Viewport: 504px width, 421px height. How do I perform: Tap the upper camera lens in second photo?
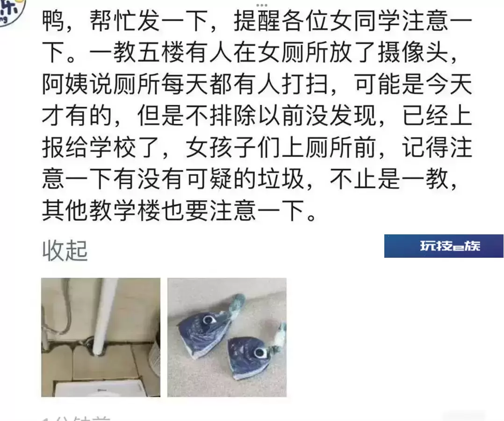coord(208,319)
